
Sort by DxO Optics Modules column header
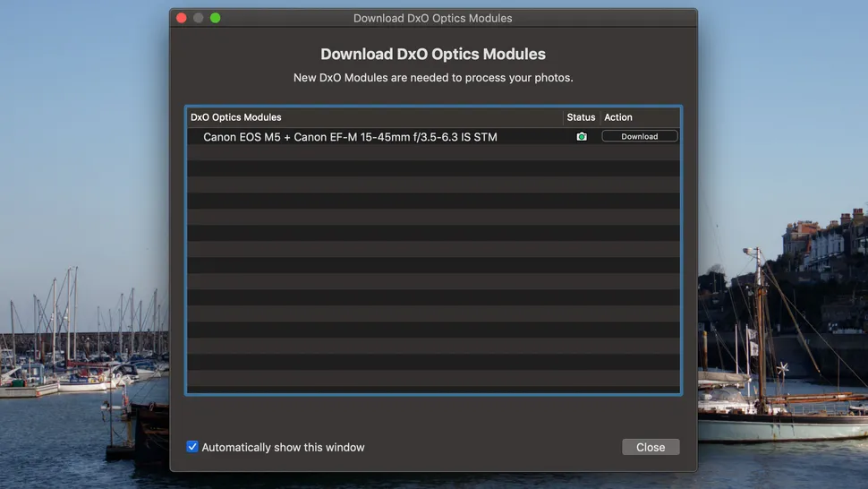point(236,117)
